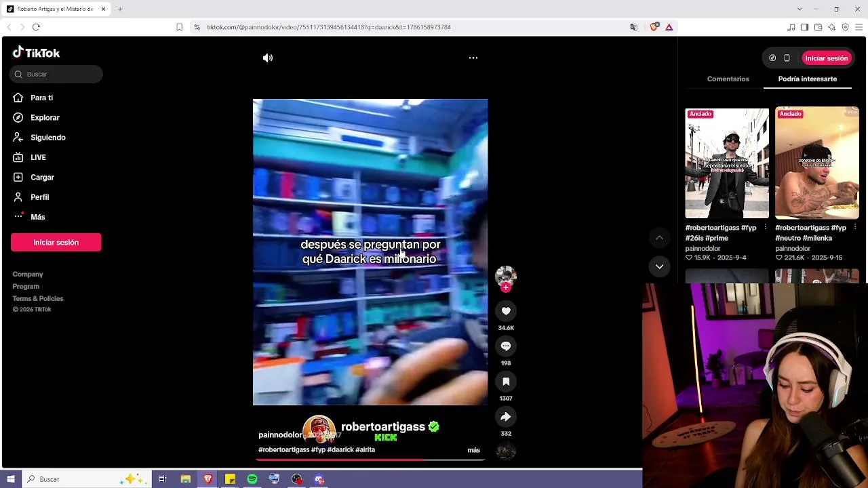Focus the TikTok Buscar search field
The width and height of the screenshot is (868, 488).
click(x=57, y=74)
